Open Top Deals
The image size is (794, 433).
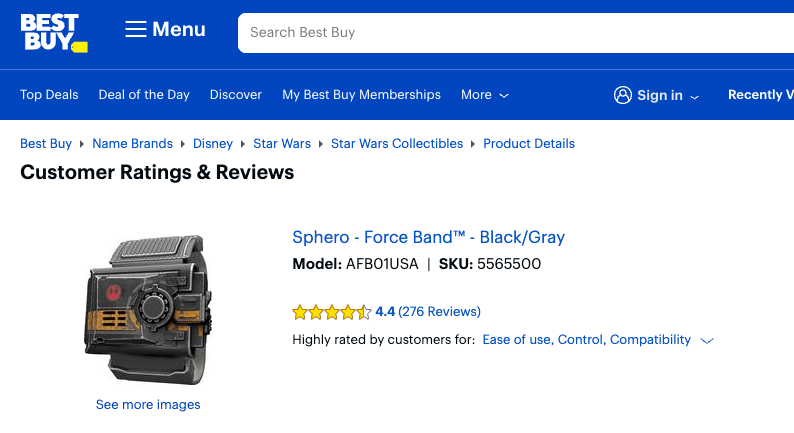[x=49, y=95]
